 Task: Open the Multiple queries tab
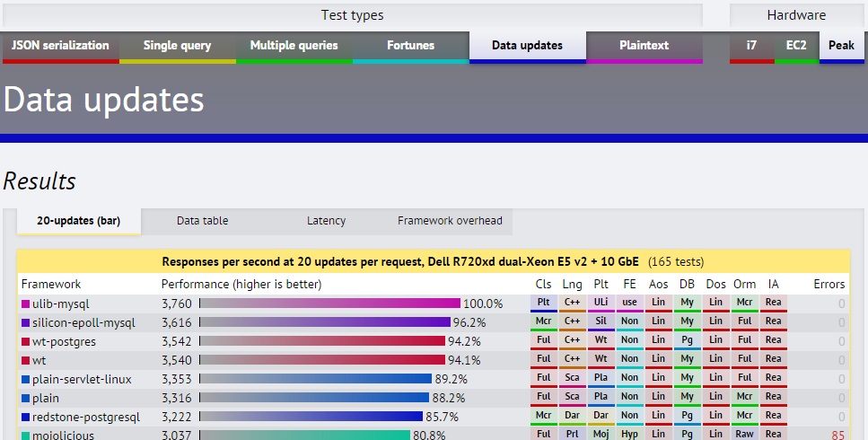(x=294, y=47)
